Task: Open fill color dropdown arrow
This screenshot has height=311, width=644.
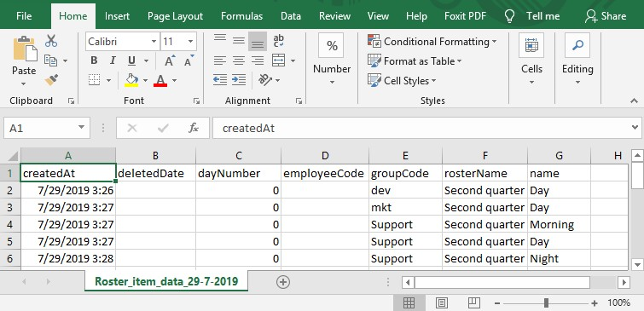Action: pos(145,80)
